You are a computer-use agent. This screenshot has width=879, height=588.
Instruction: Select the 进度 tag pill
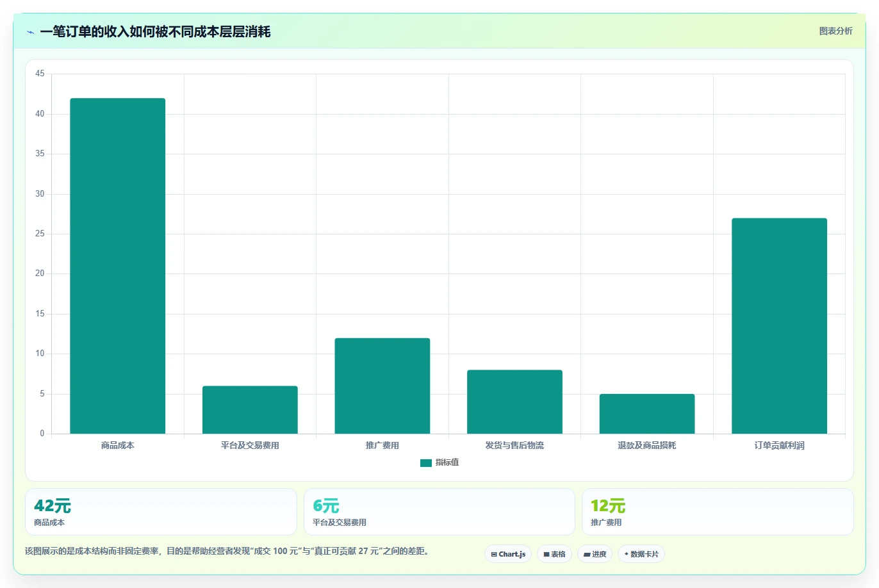(595, 554)
